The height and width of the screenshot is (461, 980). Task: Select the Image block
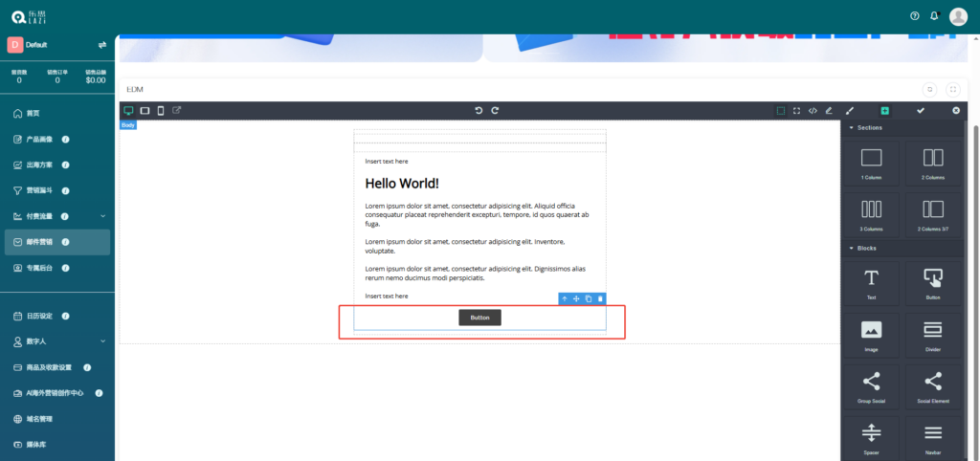[871, 334]
